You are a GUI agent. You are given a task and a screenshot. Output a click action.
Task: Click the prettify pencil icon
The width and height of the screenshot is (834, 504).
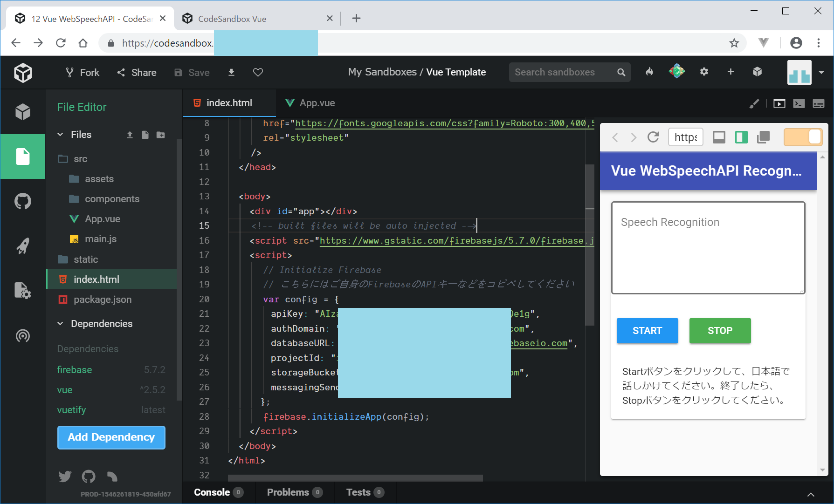[x=754, y=103]
